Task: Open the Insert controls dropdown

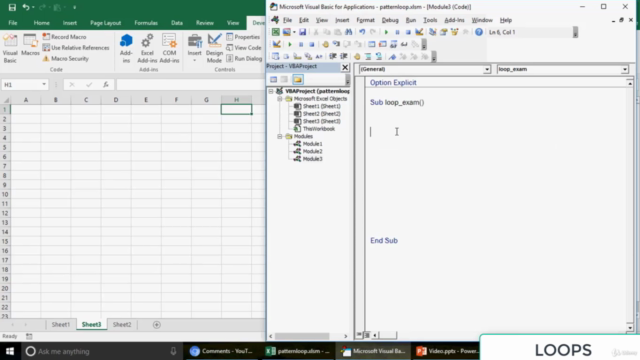Action: (x=195, y=49)
